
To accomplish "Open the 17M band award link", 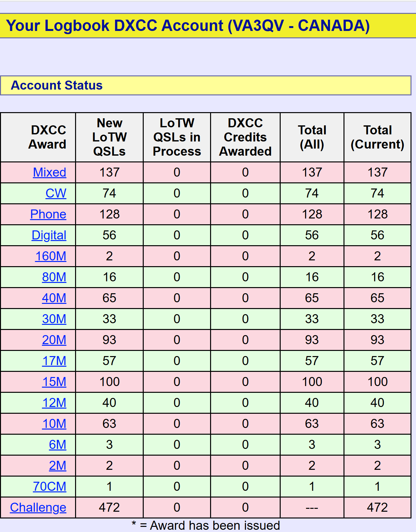I will tap(54, 361).
